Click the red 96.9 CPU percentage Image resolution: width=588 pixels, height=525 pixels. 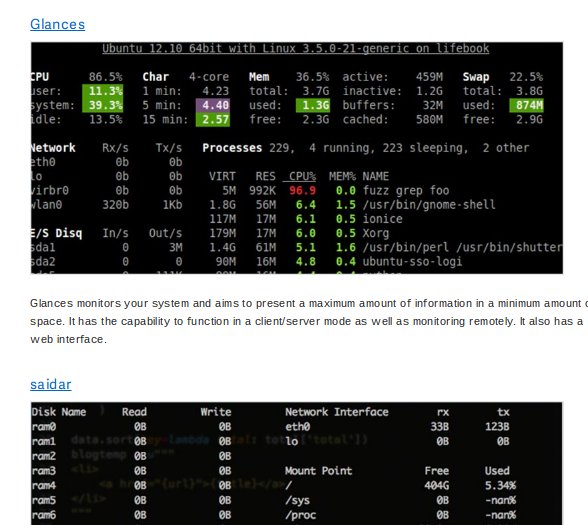point(302,190)
